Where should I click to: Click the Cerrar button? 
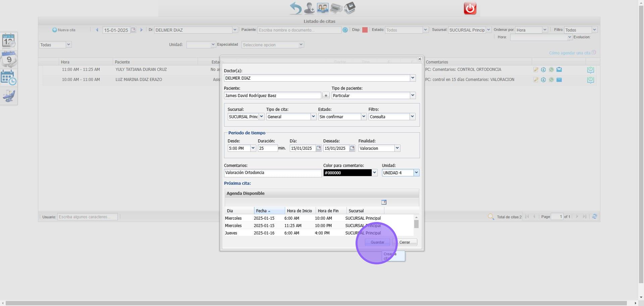tap(405, 242)
